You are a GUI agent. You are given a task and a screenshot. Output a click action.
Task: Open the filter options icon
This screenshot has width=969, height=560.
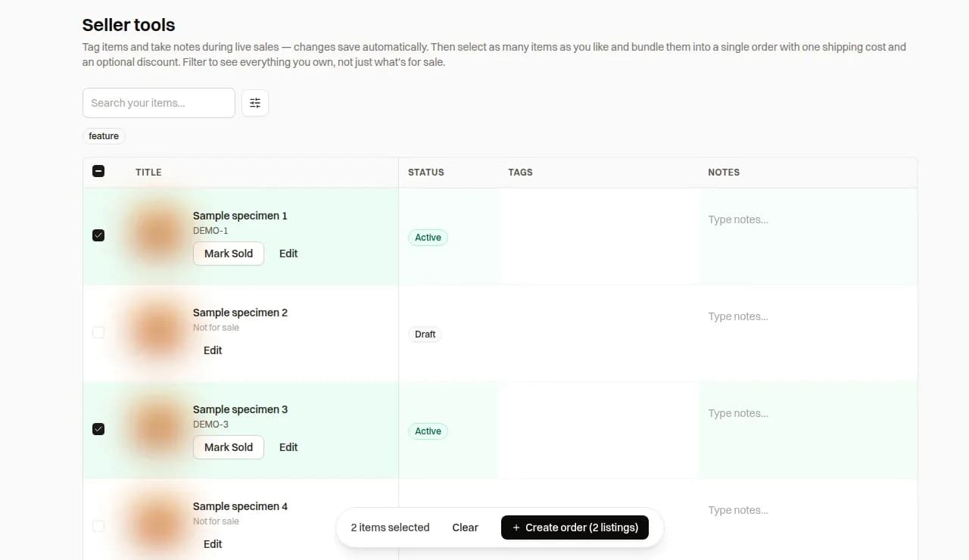click(255, 103)
